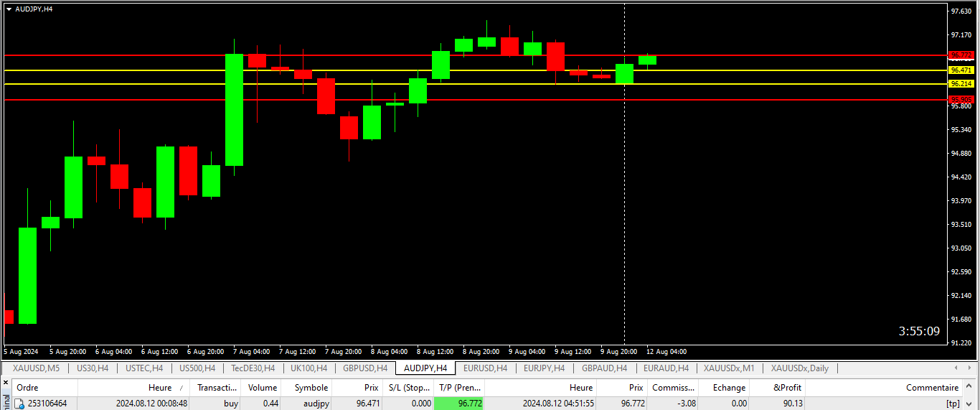Click the yellow 96.214 price level label
Image resolution: width=980 pixels, height=410 pixels.
[x=960, y=84]
